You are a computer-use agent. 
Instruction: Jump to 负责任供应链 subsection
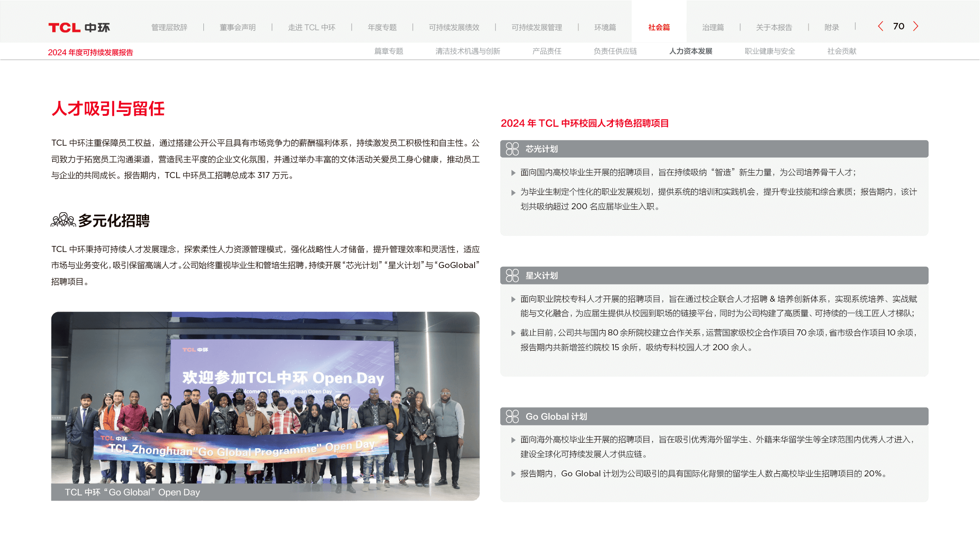click(x=615, y=51)
